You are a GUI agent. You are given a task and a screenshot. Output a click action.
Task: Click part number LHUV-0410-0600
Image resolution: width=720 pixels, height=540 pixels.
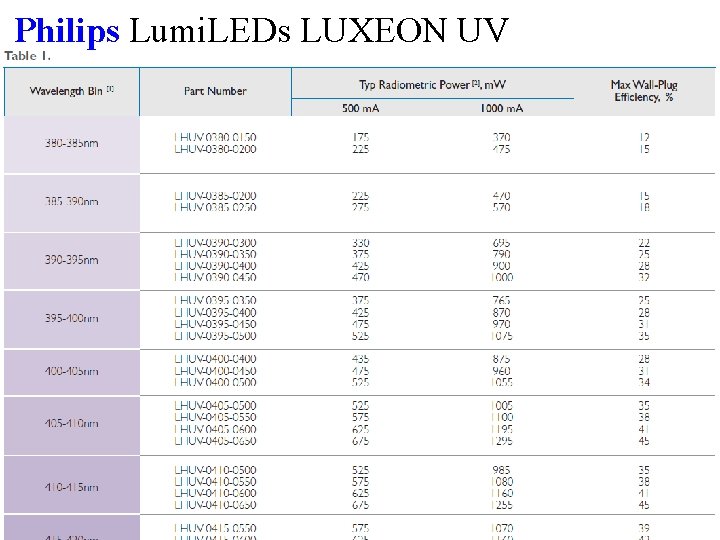click(215, 493)
